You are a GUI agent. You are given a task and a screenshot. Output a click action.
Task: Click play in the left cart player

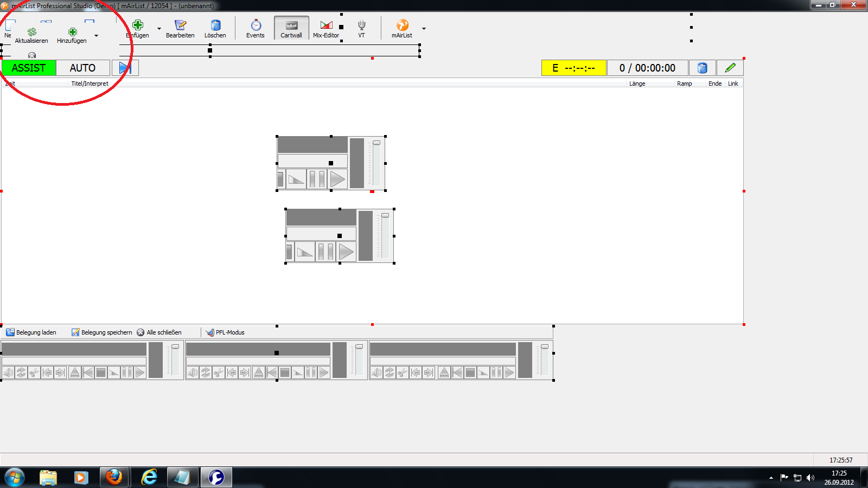coord(140,373)
